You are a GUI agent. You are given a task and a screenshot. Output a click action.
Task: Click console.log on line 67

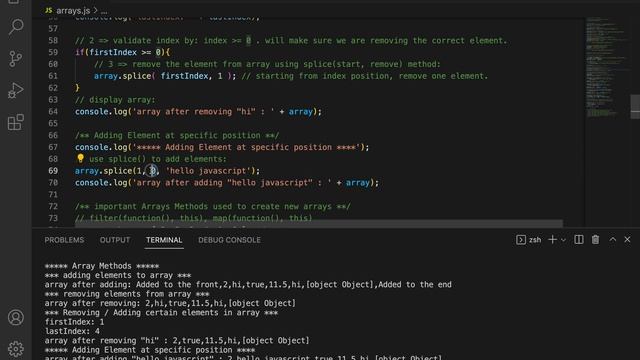(x=101, y=147)
